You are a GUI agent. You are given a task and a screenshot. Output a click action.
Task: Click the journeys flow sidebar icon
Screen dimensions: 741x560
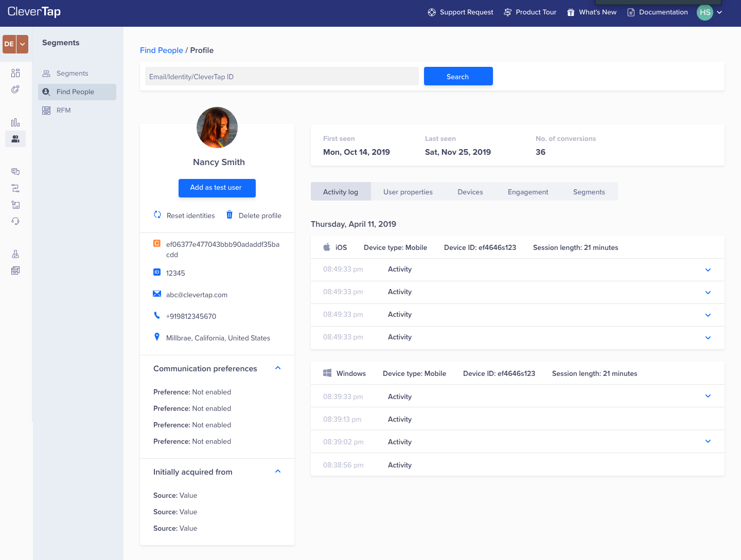[x=15, y=188]
